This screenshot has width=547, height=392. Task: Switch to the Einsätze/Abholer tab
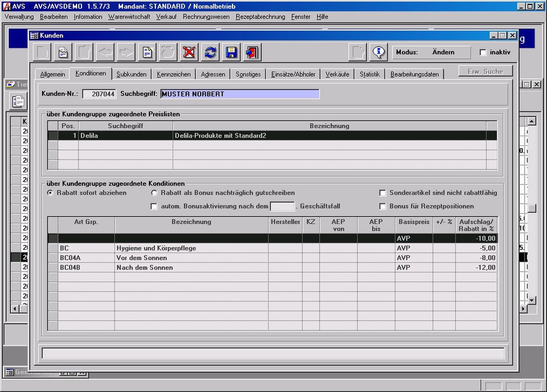pos(293,74)
